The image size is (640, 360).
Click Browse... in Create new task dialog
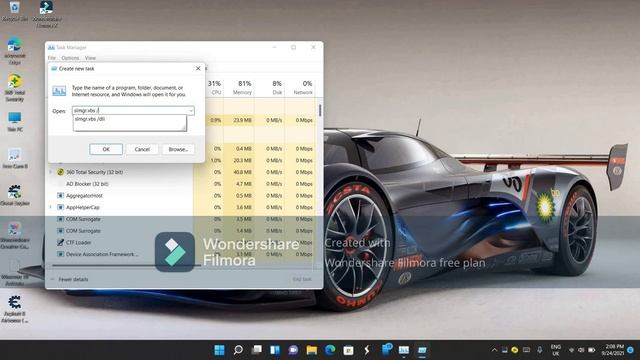click(178, 149)
